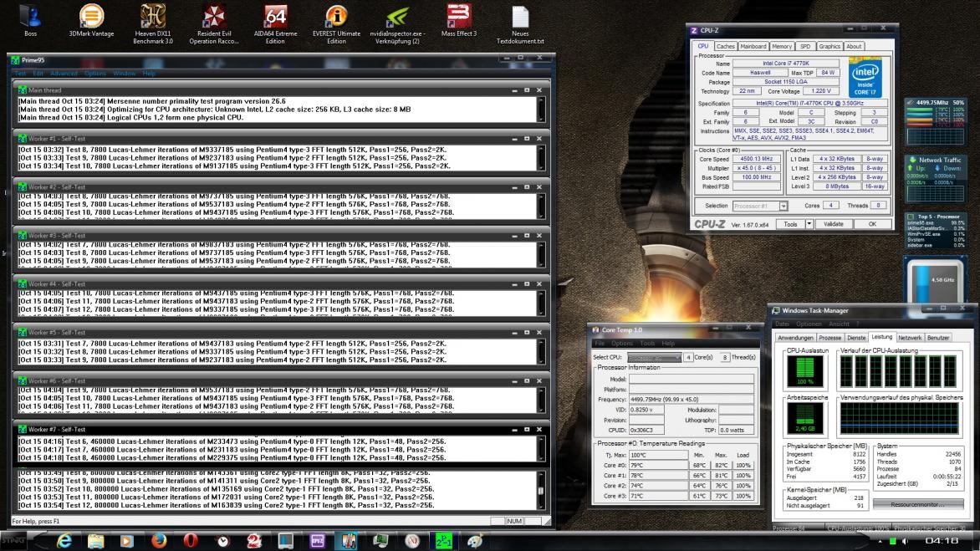Open the Mainboard tab in CPU-Z
This screenshot has height=551, width=980.
point(753,46)
